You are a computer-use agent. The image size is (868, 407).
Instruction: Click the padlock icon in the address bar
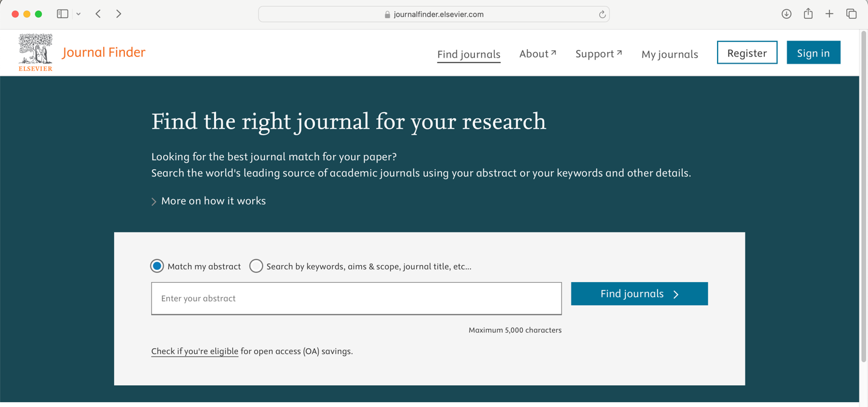coord(386,14)
